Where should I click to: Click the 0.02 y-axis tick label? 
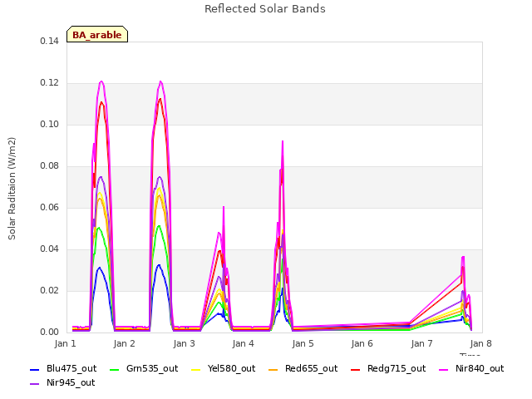tap(50, 290)
